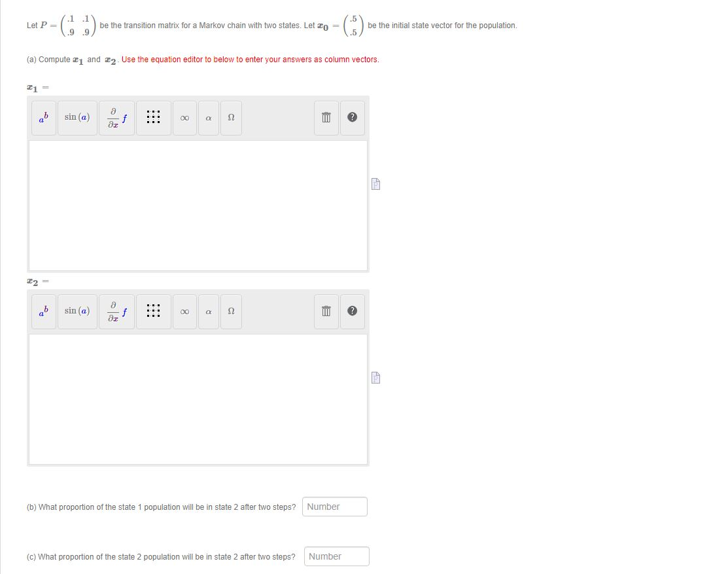This screenshot has width=728, height=574.
Task: Open the matrix grid tool in the x1 editor
Action: pos(154,118)
